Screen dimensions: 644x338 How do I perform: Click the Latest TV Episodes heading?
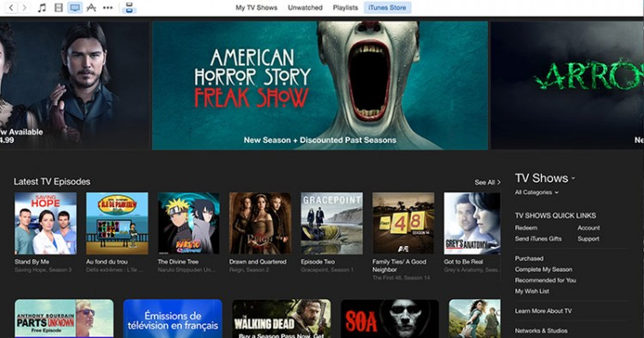(52, 182)
